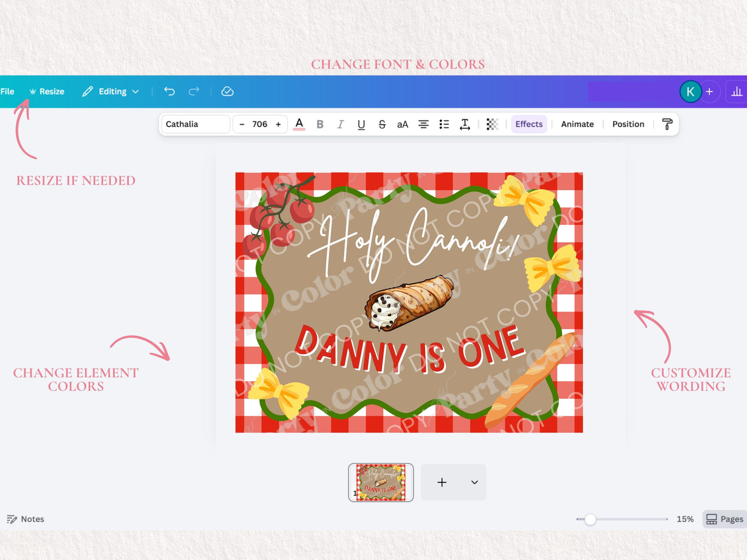Adjust the zoom slider handle
747x560 pixels.
pos(590,519)
